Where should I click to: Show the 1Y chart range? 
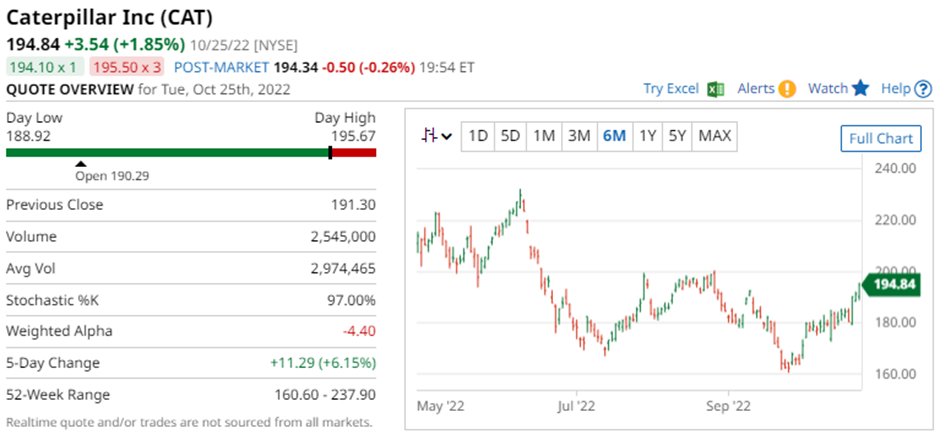[x=648, y=136]
